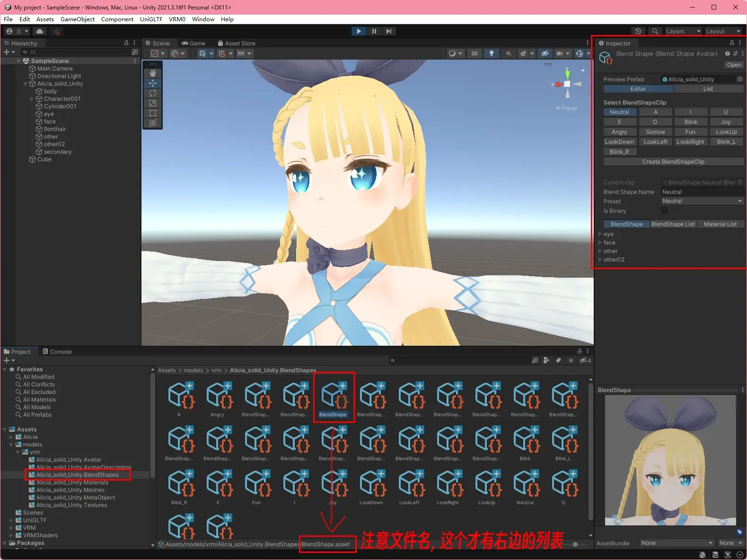Screen dimensions: 747x560
Task: Collapse Alicia_solid_Unity in Hierarchy
Action: point(26,84)
